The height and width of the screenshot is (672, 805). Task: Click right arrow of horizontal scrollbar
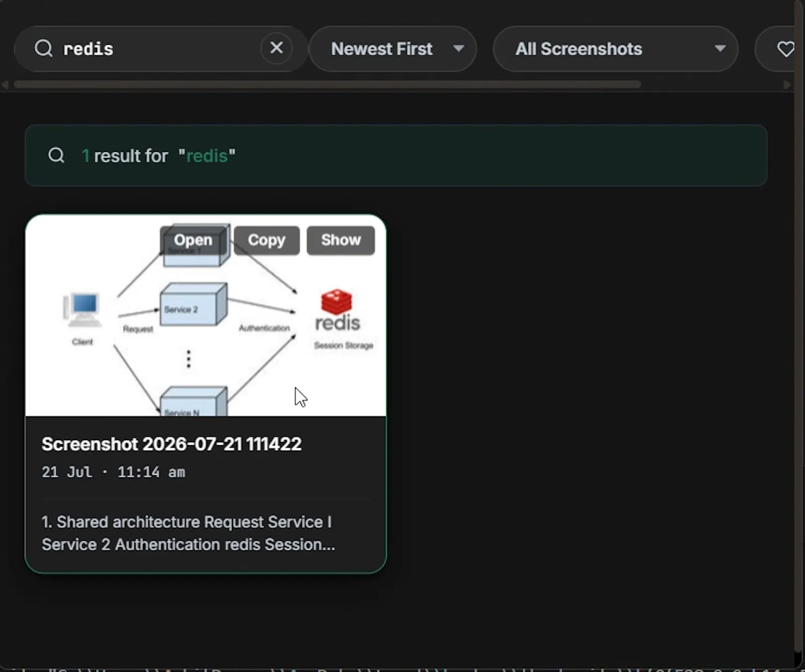[x=787, y=85]
